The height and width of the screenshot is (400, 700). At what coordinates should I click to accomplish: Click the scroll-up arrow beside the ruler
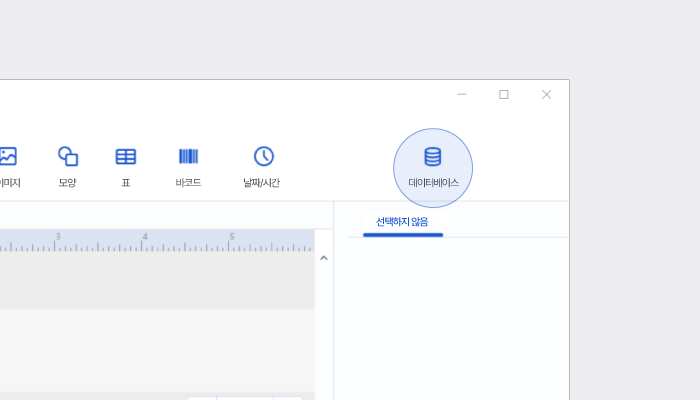point(324,258)
